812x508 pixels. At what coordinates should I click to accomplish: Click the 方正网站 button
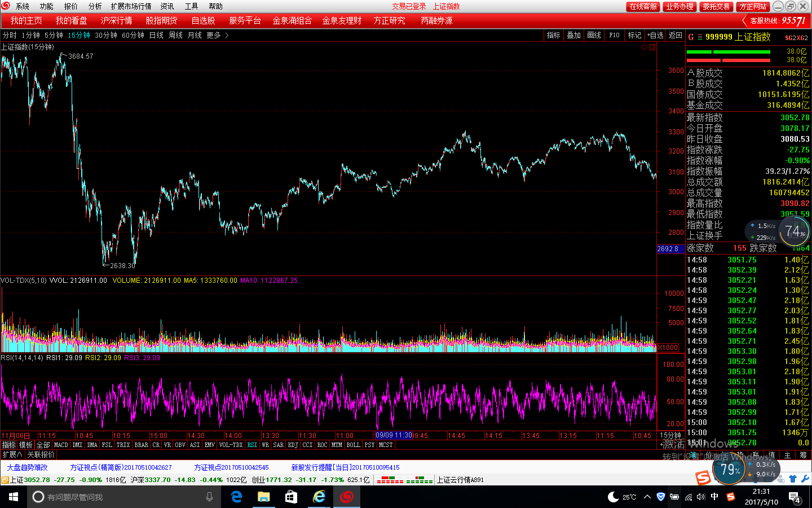pyautogui.click(x=753, y=6)
